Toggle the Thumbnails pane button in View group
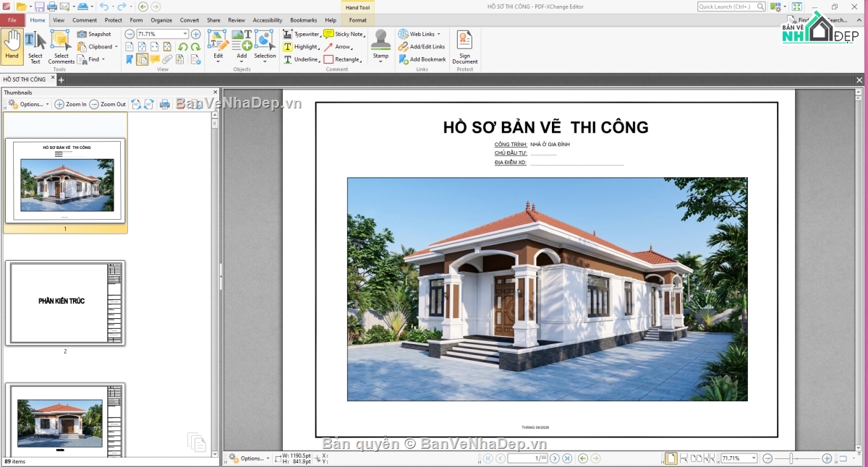868x467 pixels. click(x=142, y=59)
